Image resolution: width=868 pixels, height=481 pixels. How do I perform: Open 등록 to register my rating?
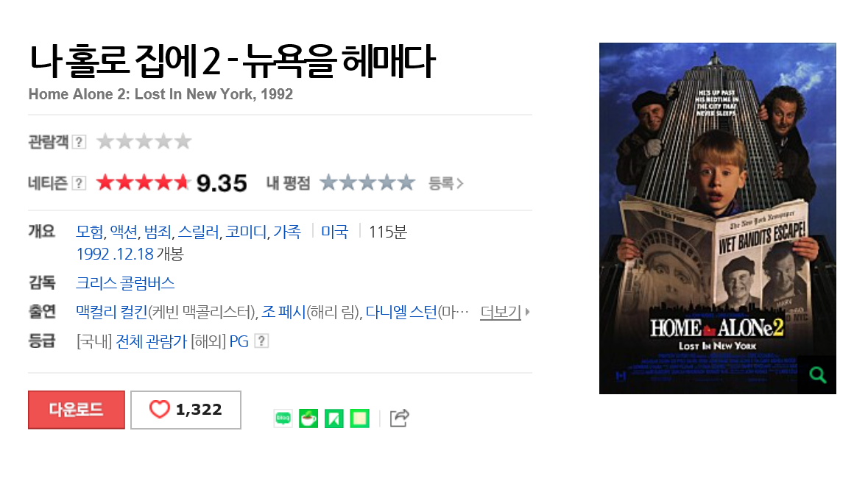[445, 183]
